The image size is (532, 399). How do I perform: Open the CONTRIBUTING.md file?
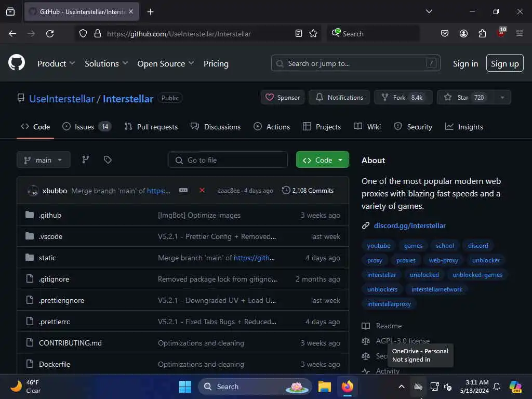tap(70, 343)
